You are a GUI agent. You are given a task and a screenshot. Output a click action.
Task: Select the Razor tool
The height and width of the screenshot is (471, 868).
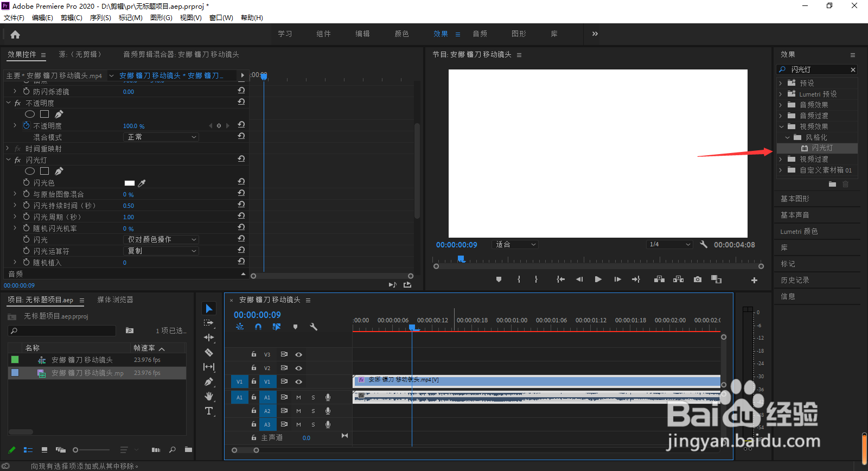(209, 352)
